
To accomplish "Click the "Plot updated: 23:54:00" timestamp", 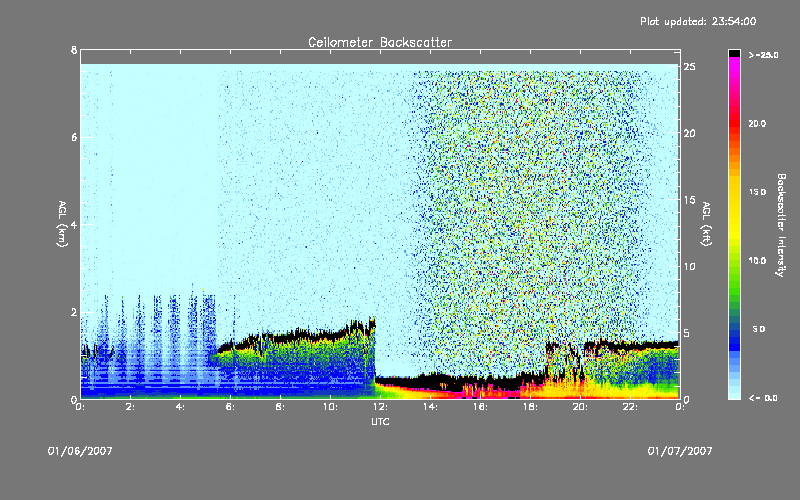I will (x=698, y=21).
